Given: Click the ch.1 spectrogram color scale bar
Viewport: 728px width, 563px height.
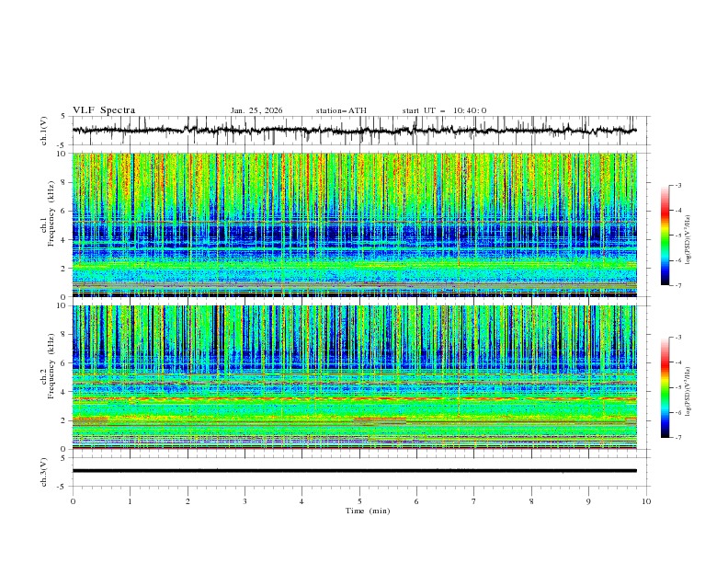Looking at the screenshot, I should point(665,236).
